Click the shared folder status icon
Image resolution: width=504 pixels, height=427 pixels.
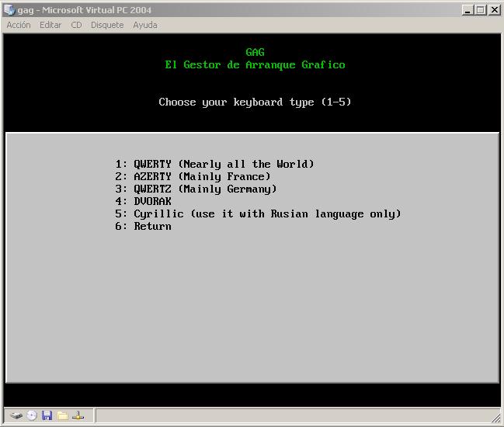pyautogui.click(x=62, y=416)
